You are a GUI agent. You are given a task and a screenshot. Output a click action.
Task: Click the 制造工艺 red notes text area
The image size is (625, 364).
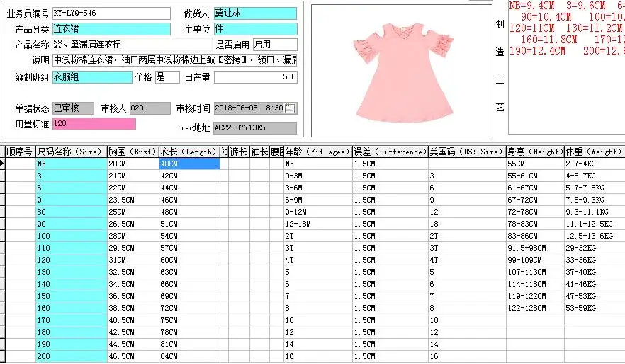[x=566, y=68]
